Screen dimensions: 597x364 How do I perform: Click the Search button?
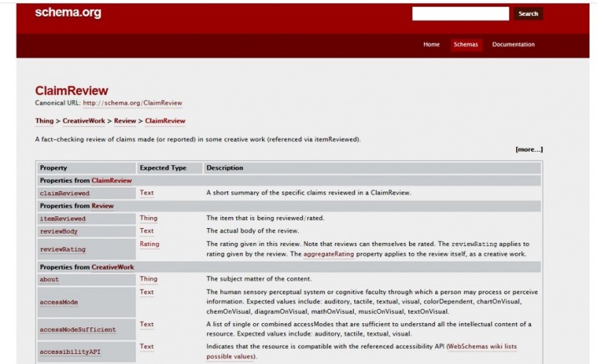click(528, 13)
